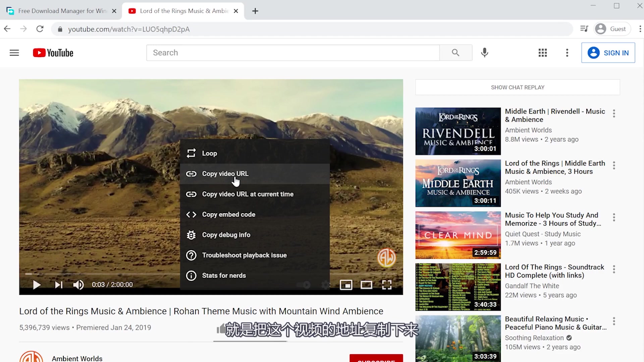Open the Ambient Worlds channel link
This screenshot has height=362, width=644.
click(77, 358)
